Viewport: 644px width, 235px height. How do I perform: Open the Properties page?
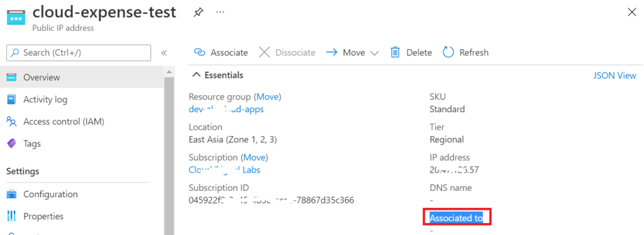[43, 217]
